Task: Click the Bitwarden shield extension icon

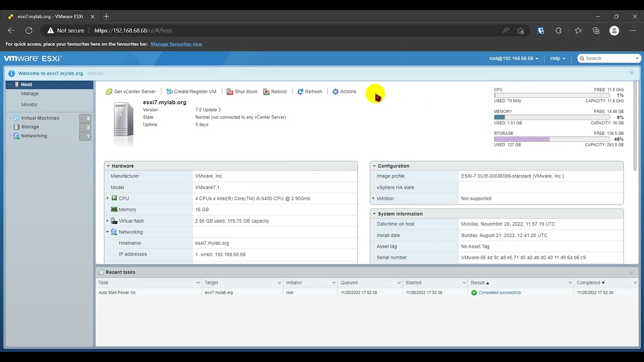Action: [x=541, y=31]
